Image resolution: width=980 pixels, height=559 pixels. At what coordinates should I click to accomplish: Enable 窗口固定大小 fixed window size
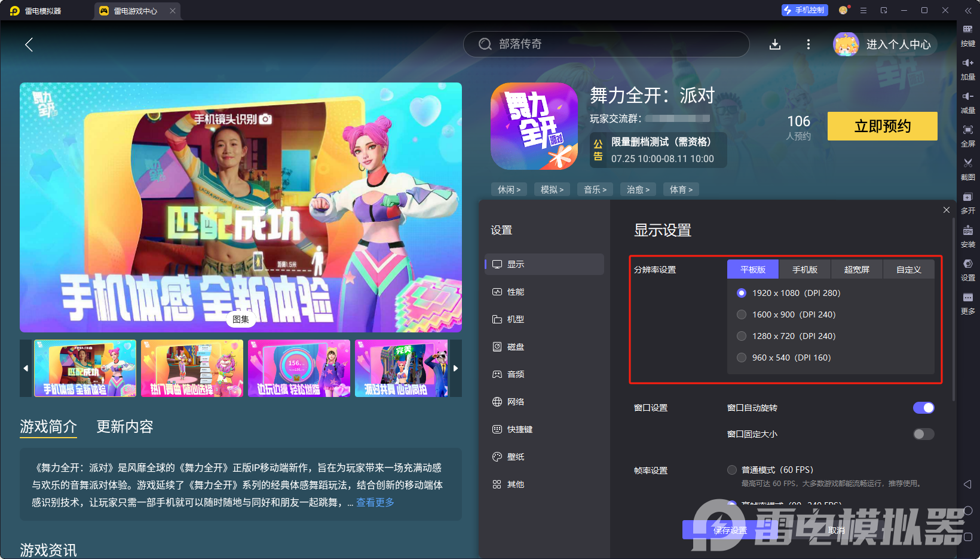click(923, 434)
